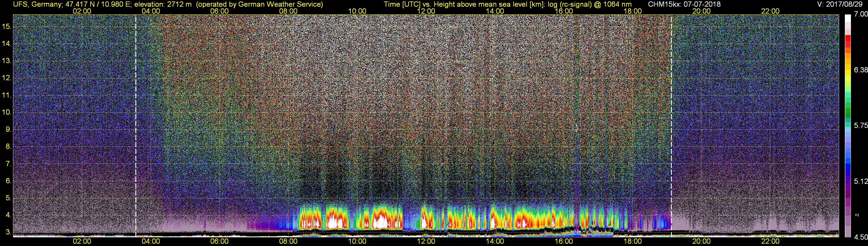Image resolution: width=868 pixels, height=246 pixels.
Task: Click the '8.' height axis label
Action: pos(8,146)
